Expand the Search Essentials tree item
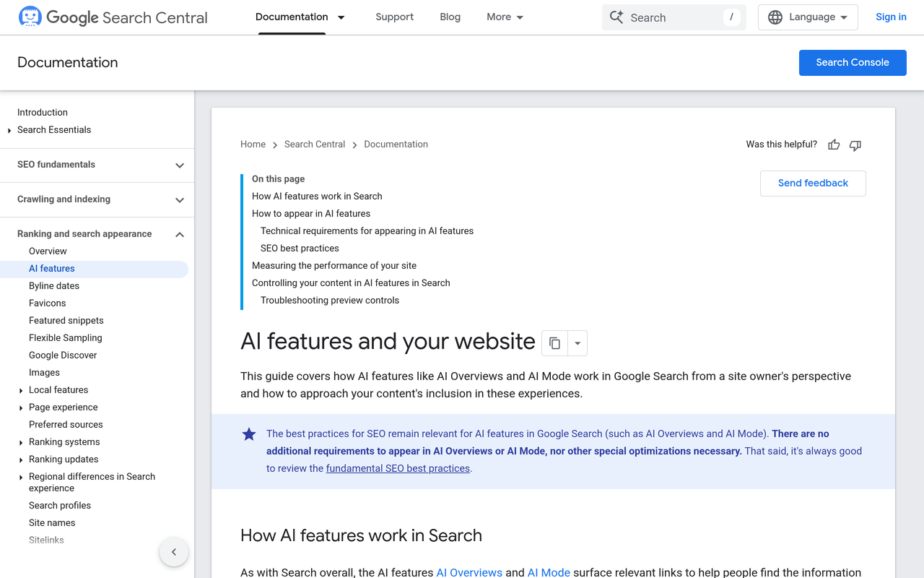Screen dimensions: 924x578 coord(9,130)
